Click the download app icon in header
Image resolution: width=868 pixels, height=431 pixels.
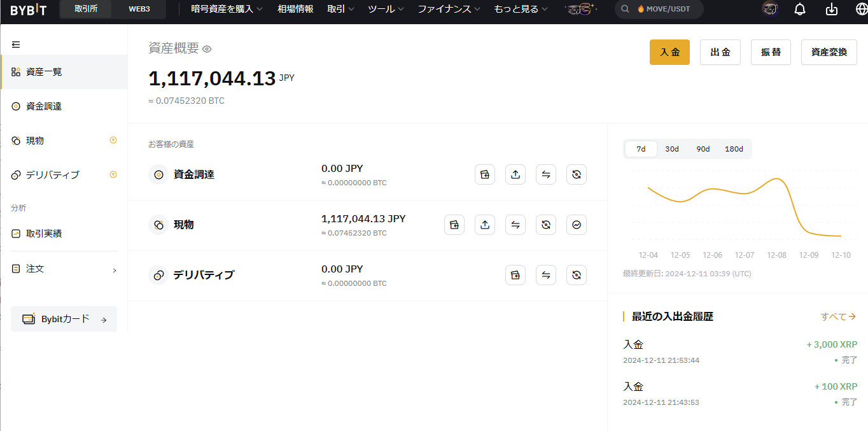click(x=831, y=9)
